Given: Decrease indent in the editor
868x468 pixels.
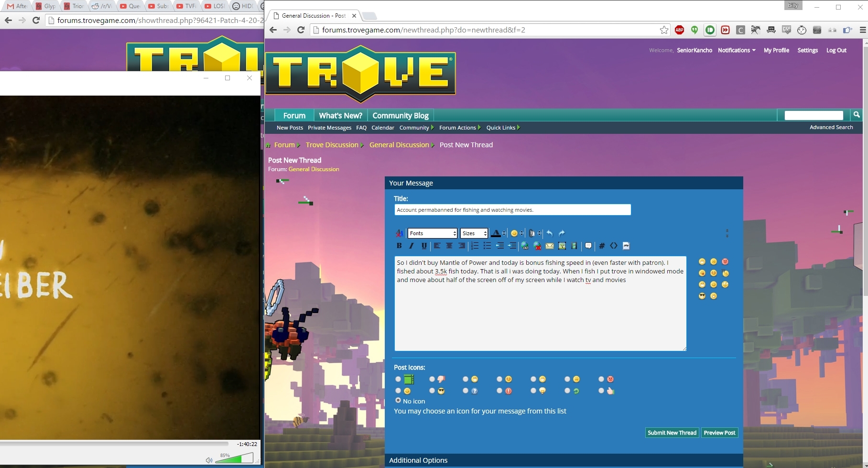Looking at the screenshot, I should click(x=499, y=246).
